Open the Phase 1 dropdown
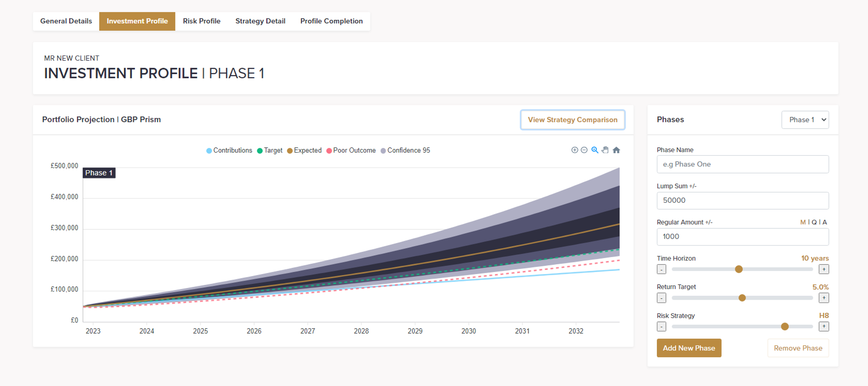868x386 pixels. (x=805, y=120)
